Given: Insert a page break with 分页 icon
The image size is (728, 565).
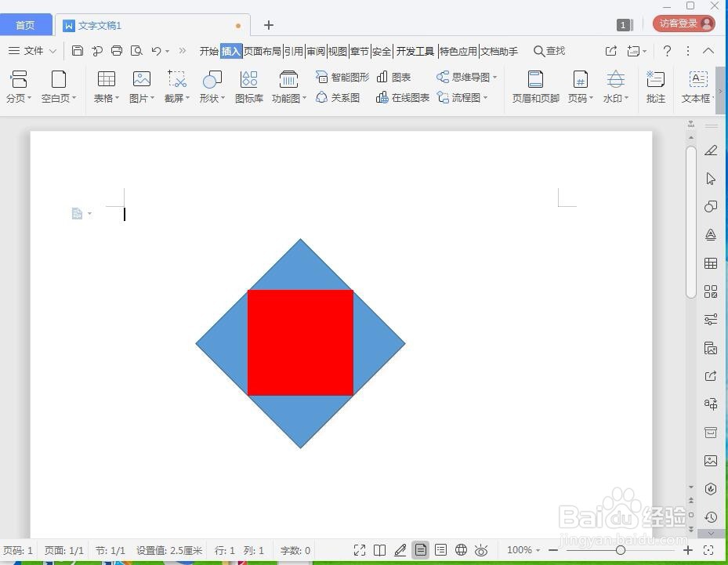Looking at the screenshot, I should (x=19, y=79).
